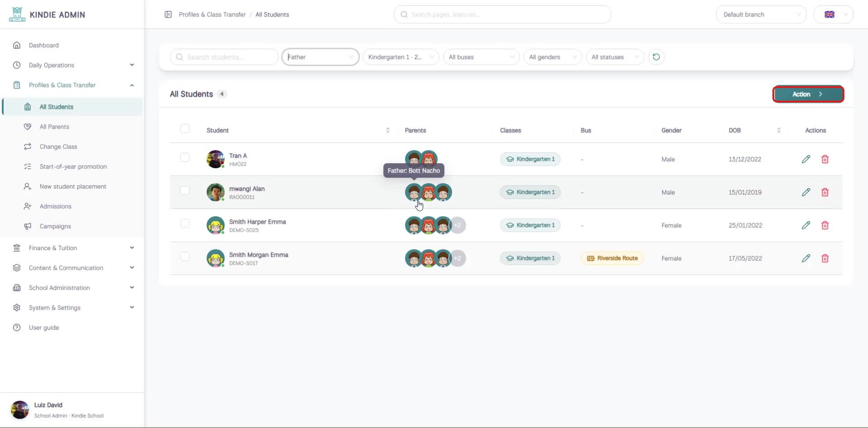868x428 pixels.
Task: Delete Smith Harper Emma using trash icon
Action: pos(825,225)
